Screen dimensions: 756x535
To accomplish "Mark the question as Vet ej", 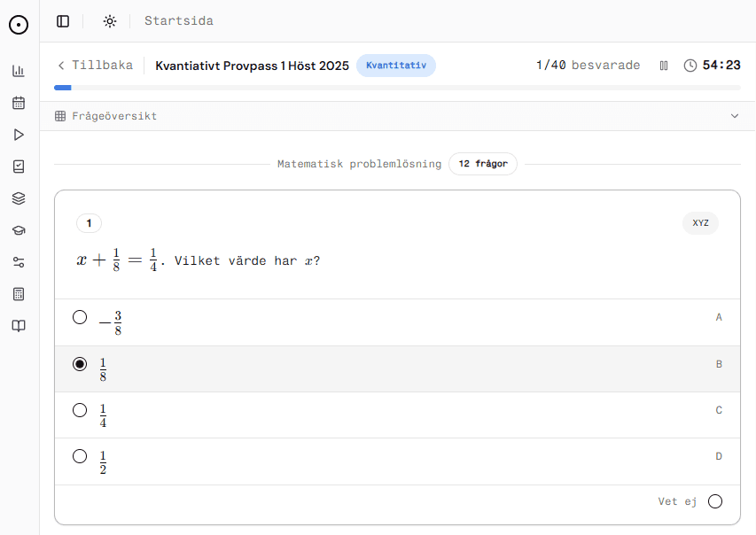I will (714, 501).
